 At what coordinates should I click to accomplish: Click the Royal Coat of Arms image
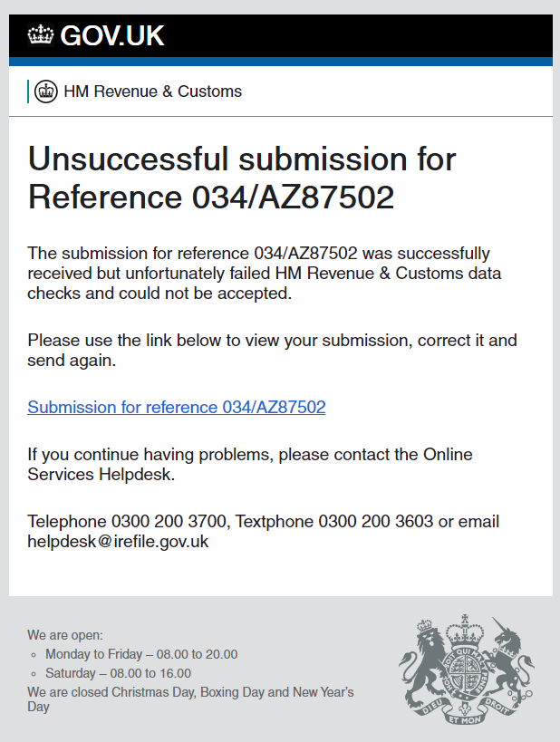467,670
